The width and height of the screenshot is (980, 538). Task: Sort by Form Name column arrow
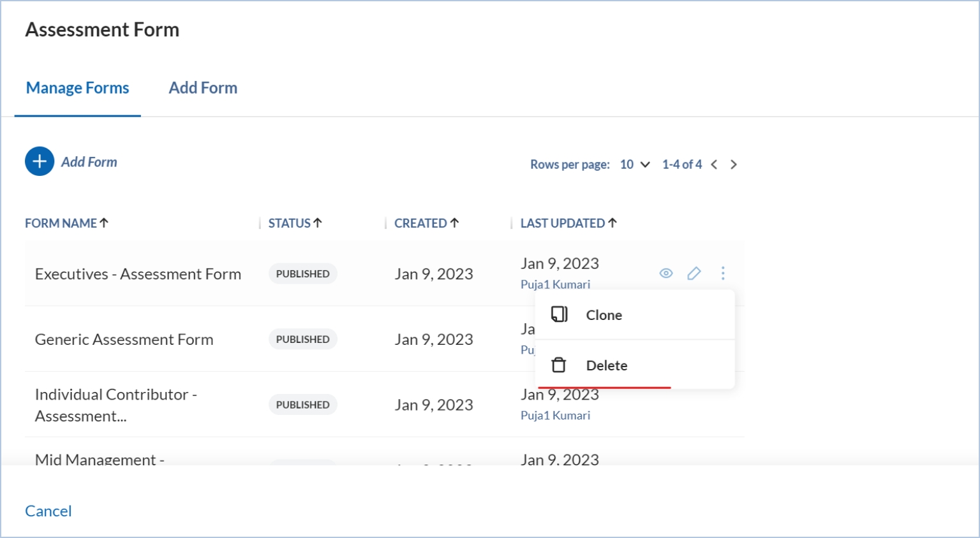[x=104, y=222]
